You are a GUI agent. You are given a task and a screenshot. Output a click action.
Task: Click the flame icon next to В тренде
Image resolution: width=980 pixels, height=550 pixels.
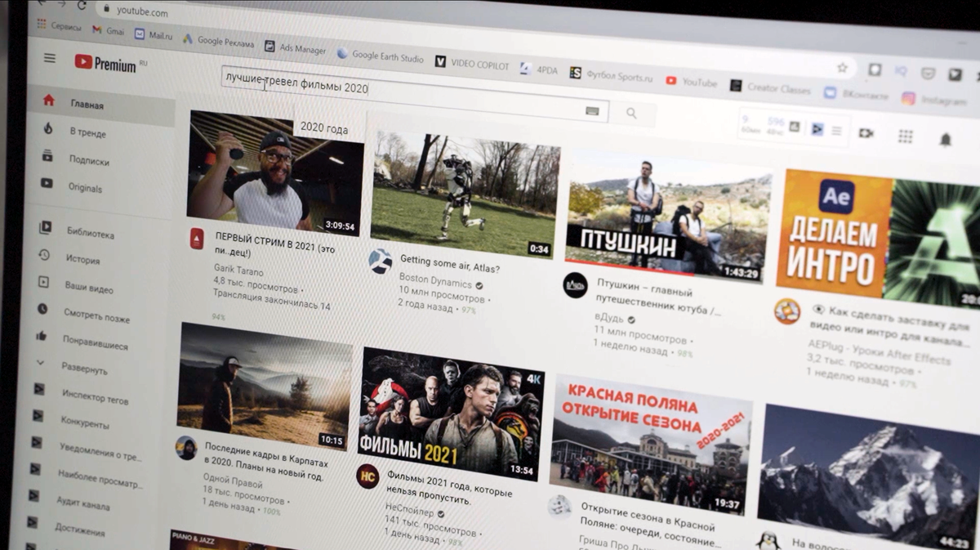click(47, 128)
